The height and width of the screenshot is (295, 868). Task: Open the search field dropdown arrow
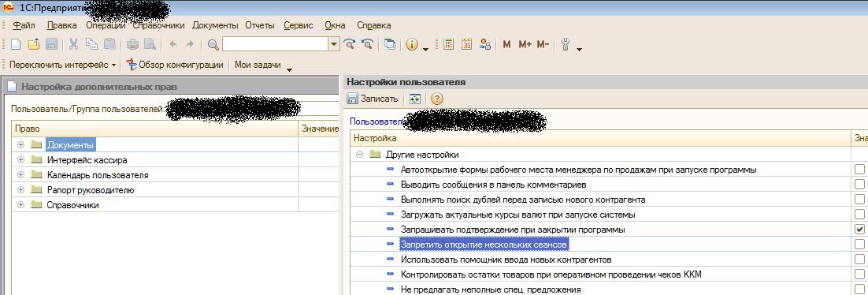[334, 44]
